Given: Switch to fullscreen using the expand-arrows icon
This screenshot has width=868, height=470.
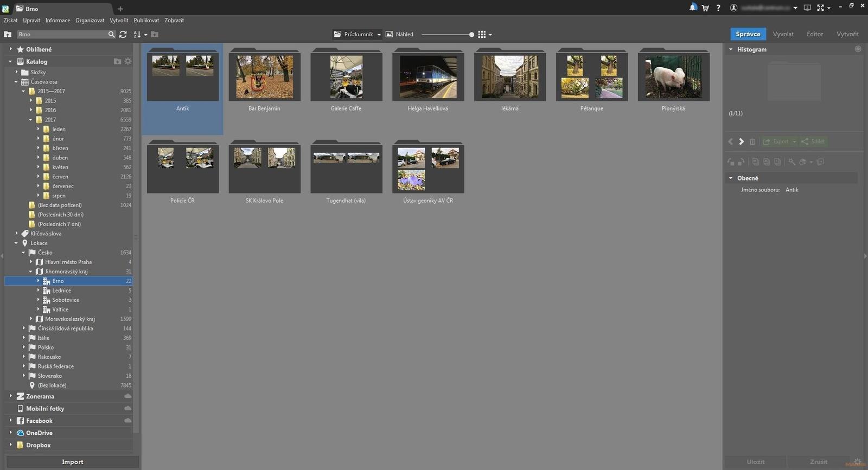Looking at the screenshot, I should tap(820, 8).
